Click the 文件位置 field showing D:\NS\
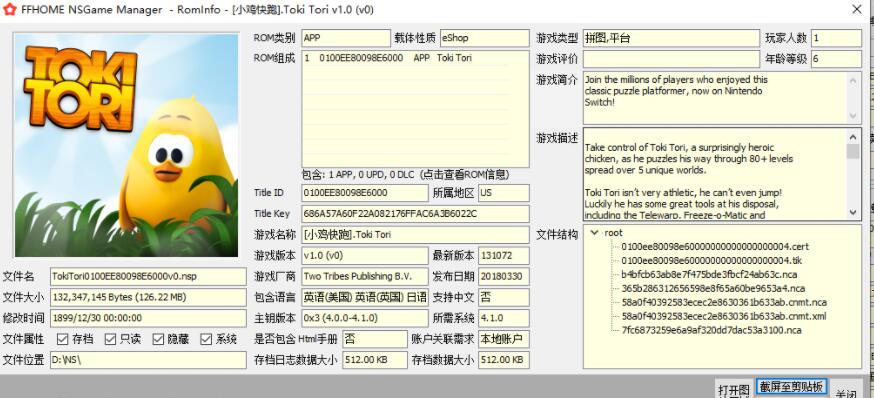The image size is (874, 398). tap(148, 360)
